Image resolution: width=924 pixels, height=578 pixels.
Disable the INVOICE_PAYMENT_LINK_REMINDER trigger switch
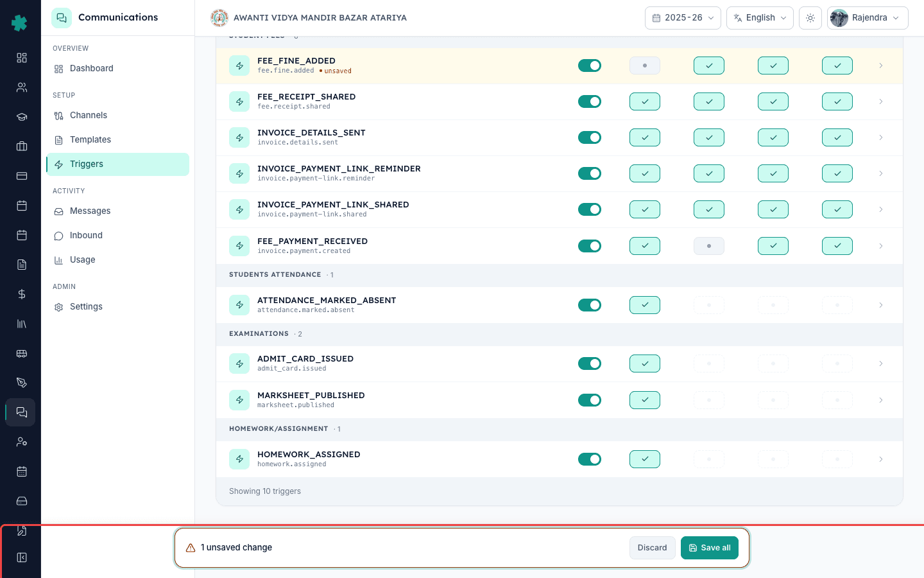(x=590, y=173)
